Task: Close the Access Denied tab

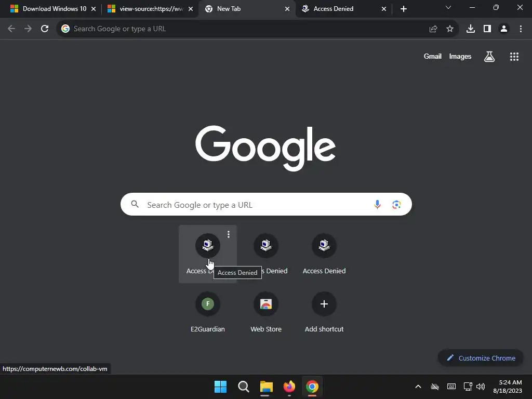Action: tap(384, 9)
